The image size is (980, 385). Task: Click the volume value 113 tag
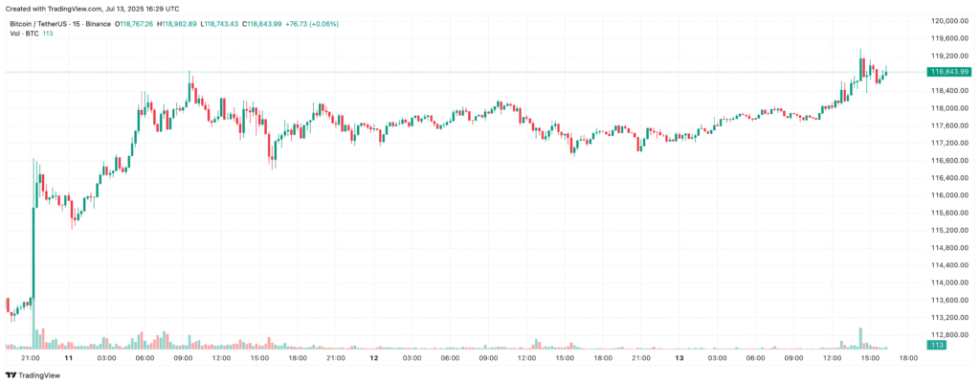(x=938, y=345)
